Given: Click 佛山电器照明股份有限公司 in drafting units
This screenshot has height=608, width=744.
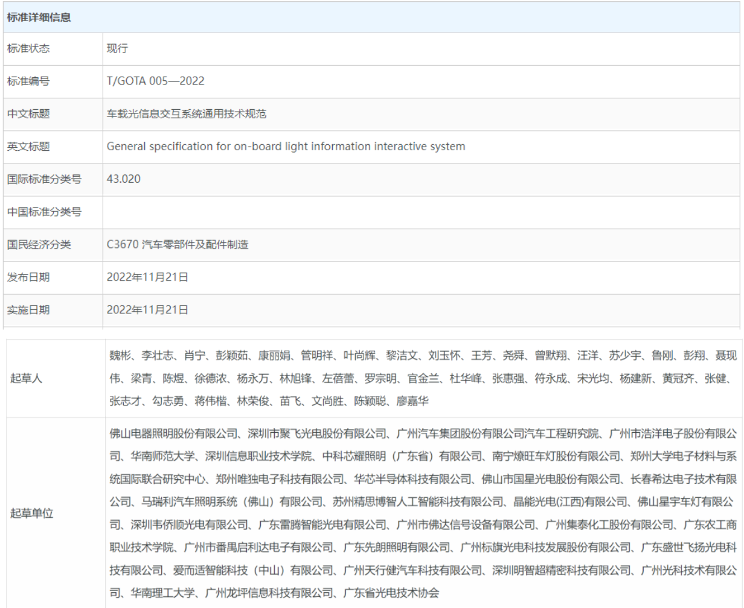Looking at the screenshot, I should 173,433.
